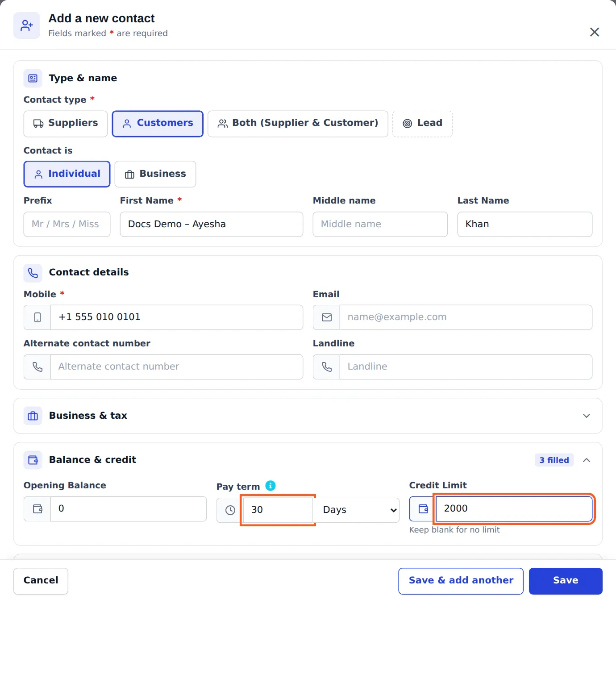Click the phone icon beside Landline
Viewport: 616px width, 691px height.
pyautogui.click(x=327, y=367)
